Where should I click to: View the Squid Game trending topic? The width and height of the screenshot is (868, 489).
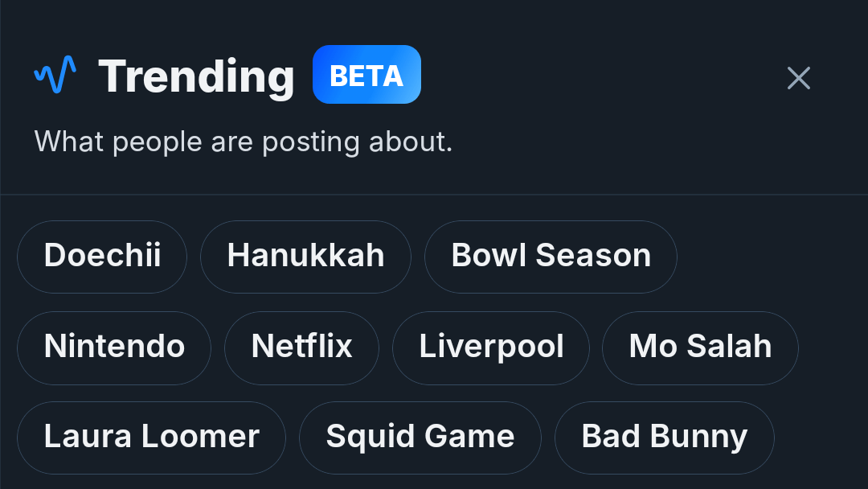pos(420,438)
